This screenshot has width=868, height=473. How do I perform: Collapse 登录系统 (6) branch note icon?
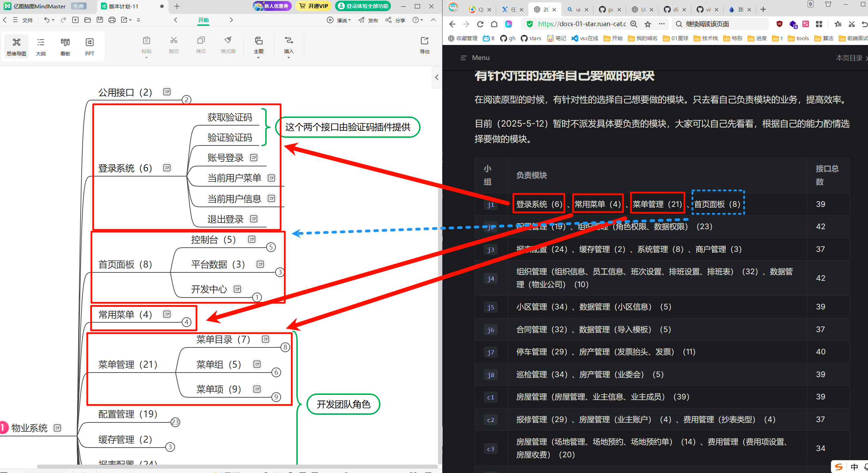[x=167, y=168]
